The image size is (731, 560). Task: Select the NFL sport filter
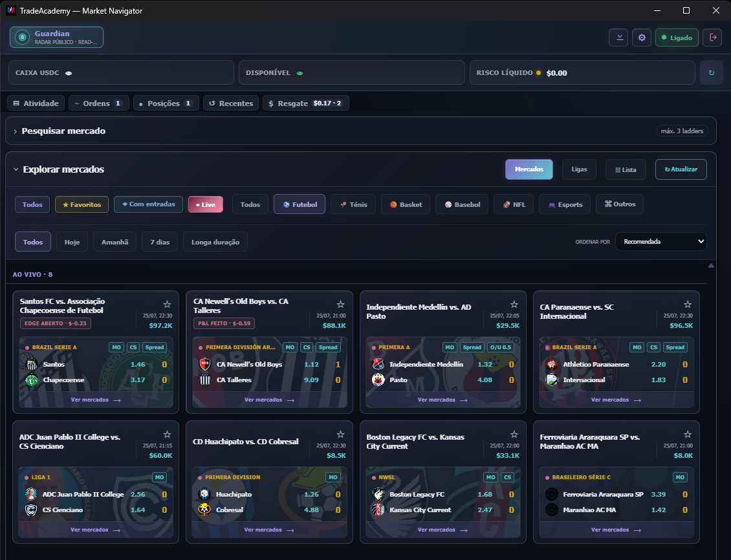coord(514,204)
